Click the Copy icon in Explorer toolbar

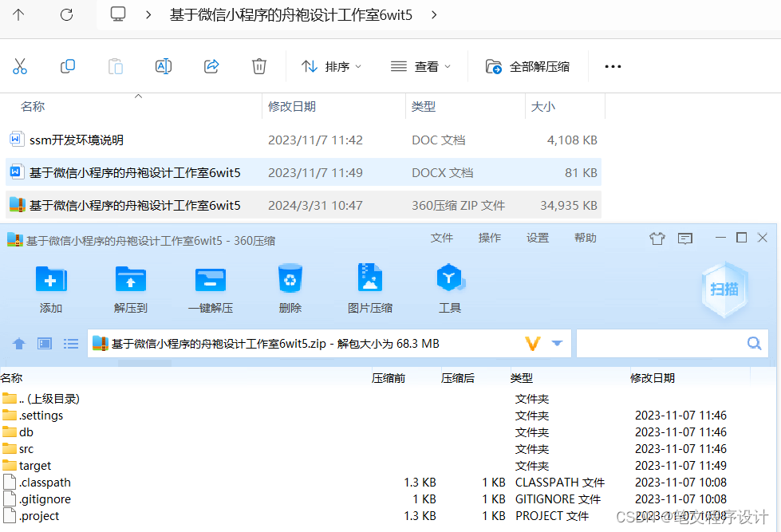coord(67,66)
